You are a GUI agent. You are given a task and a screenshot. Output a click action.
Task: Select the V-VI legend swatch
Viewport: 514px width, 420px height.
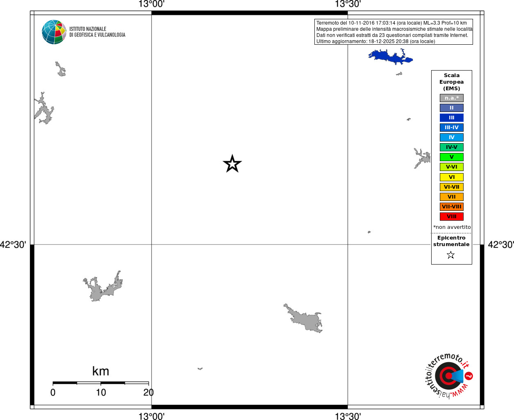(x=452, y=167)
